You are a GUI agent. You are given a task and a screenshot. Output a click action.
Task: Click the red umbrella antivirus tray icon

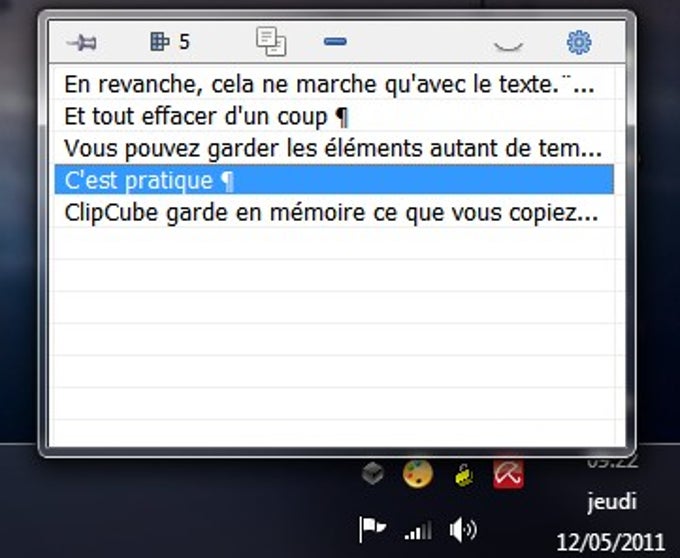508,474
